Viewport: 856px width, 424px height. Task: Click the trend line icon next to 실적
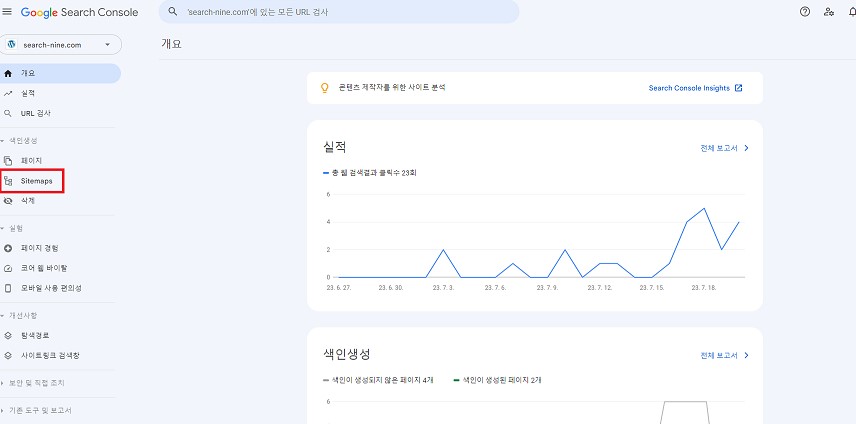point(8,93)
